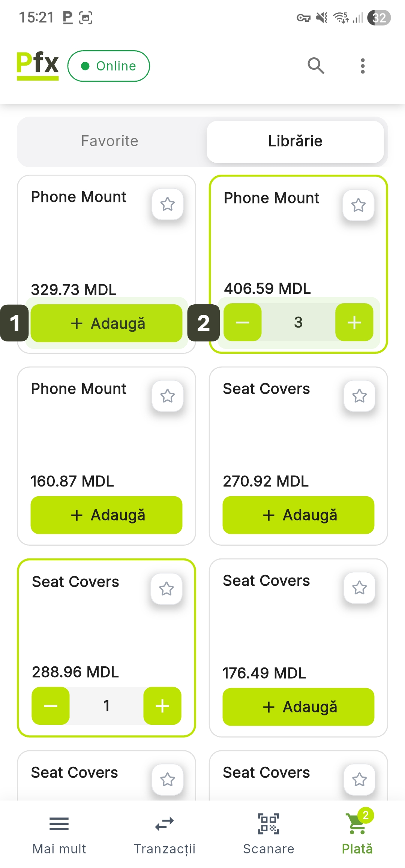Star the 406.59 MDL Phone Mount
Screen dimensions: 405x868
(358, 205)
